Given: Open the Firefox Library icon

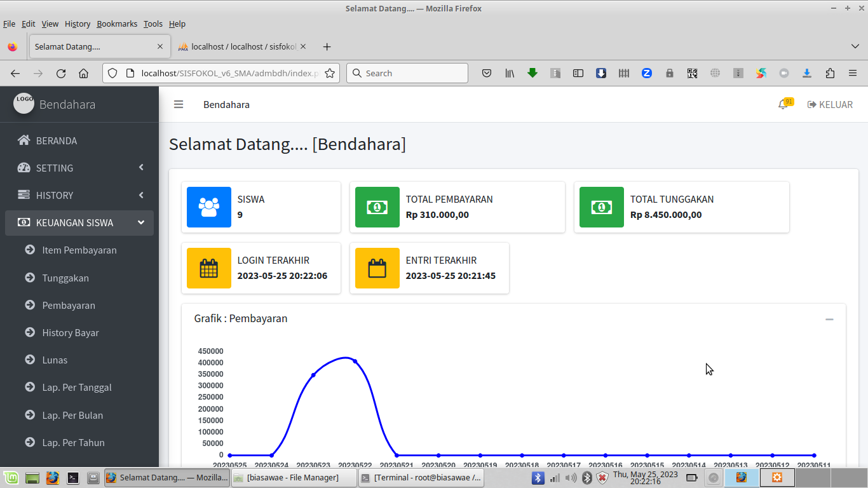Looking at the screenshot, I should coord(510,73).
